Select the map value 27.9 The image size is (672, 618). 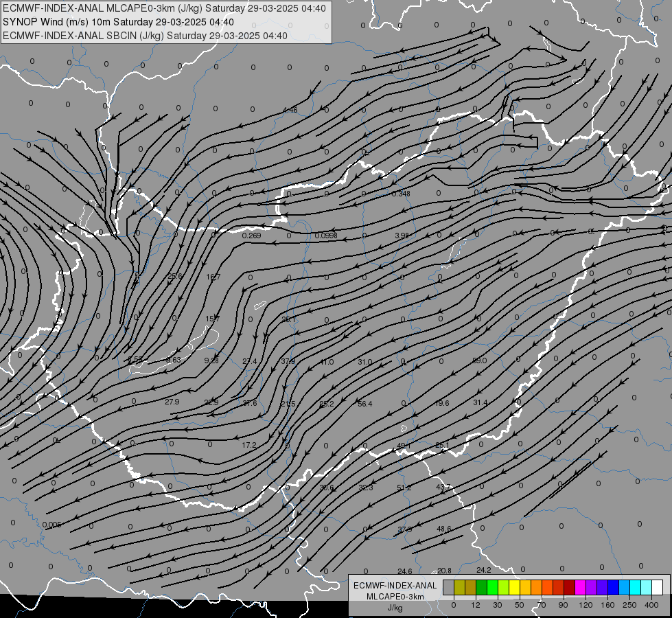[172, 402]
